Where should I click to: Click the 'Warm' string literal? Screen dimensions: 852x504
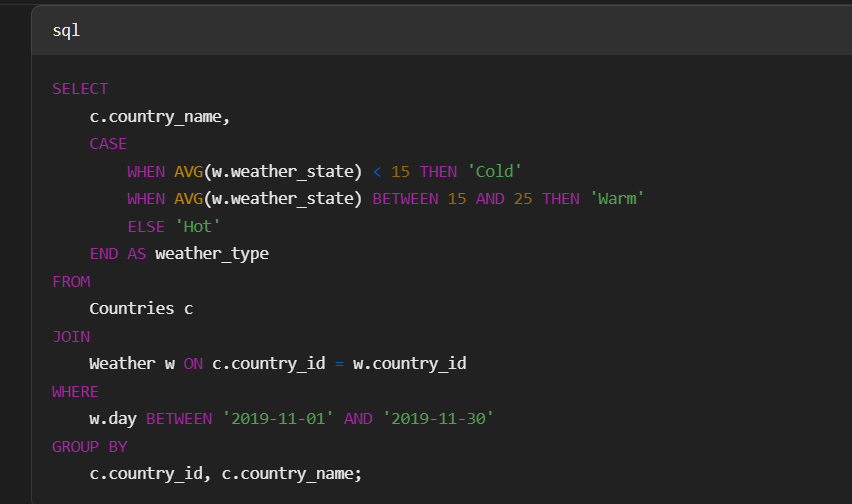click(617, 199)
